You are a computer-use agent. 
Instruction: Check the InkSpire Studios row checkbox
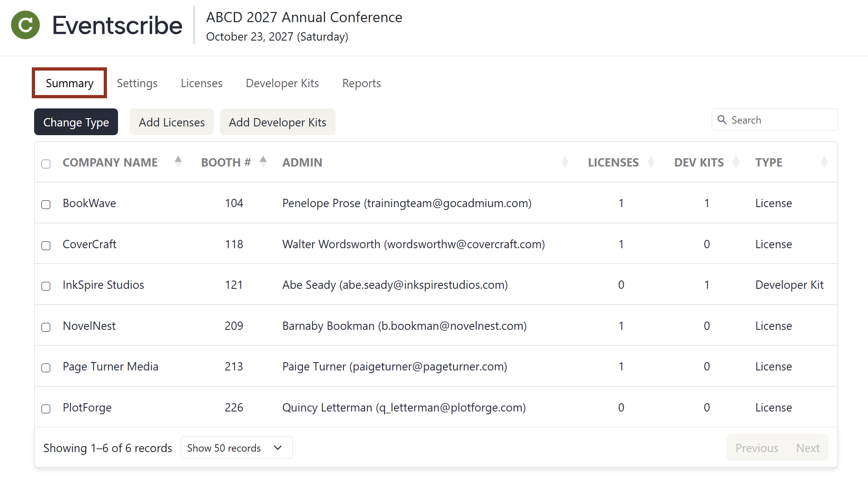[46, 286]
